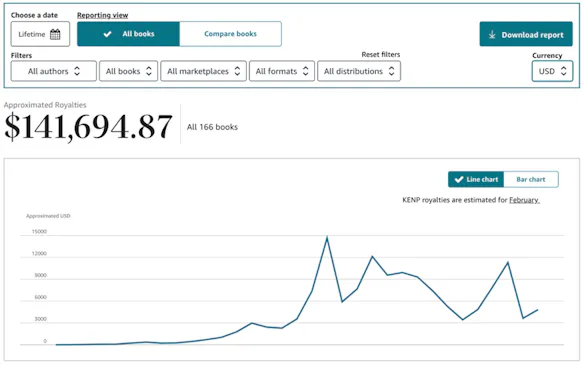584x366 pixels.
Task: Open the calendar icon in Lifetime field
Action: pos(55,34)
